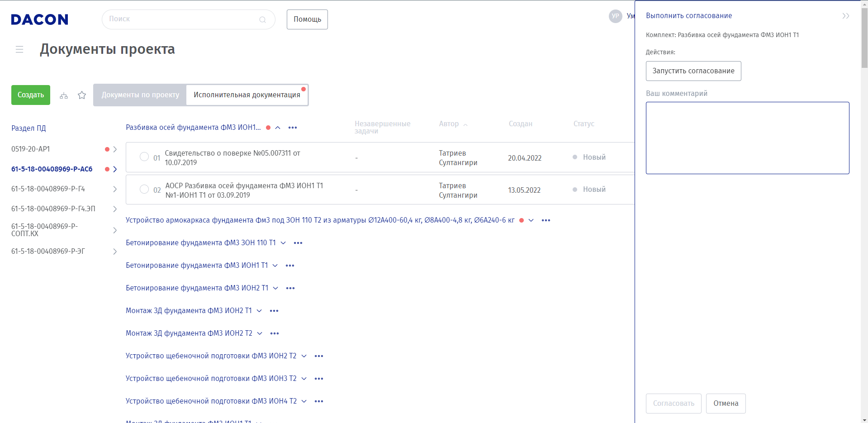Click the search magnifier icon
The image size is (868, 423).
[x=262, y=19]
